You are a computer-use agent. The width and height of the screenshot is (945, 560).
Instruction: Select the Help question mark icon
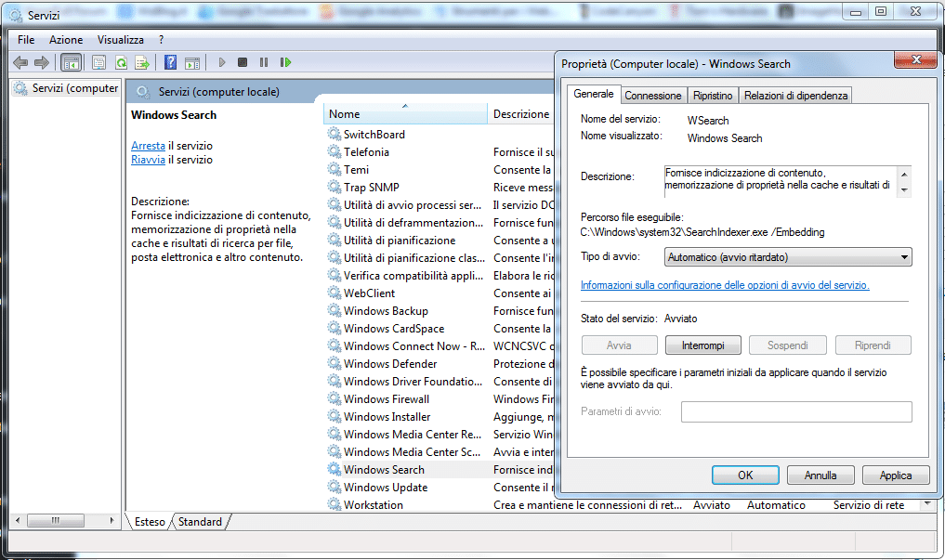[x=171, y=62]
